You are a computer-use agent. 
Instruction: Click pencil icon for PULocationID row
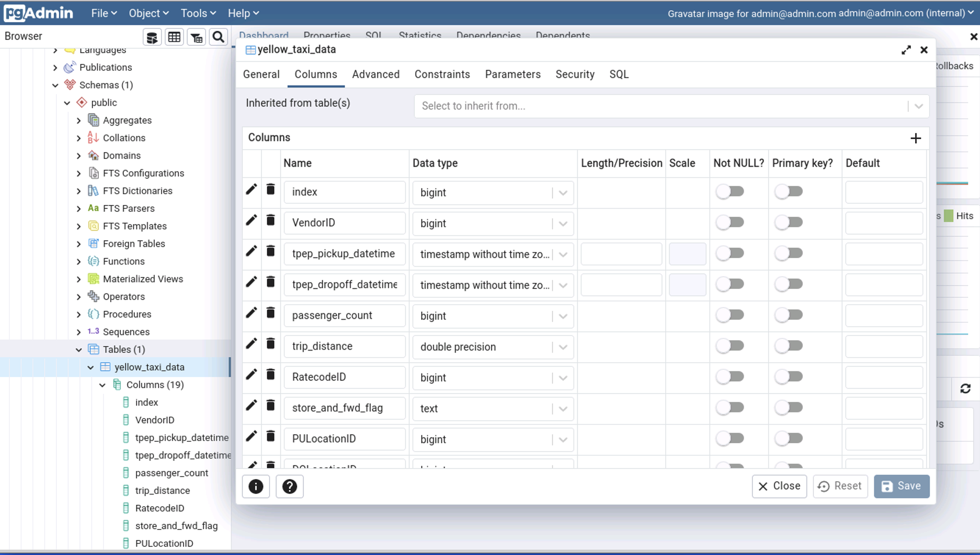251,436
